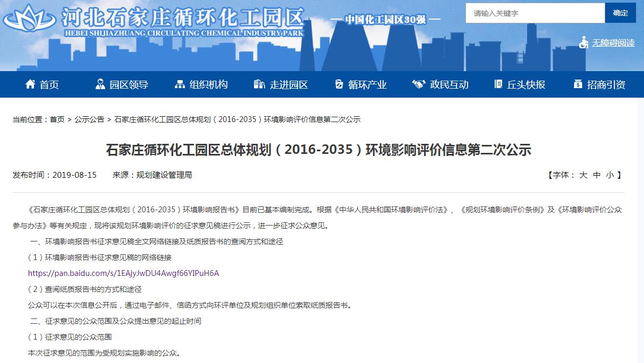Screen dimensions: 644x363
Task: Click the lotus logo of the industry park
Action: (30, 19)
